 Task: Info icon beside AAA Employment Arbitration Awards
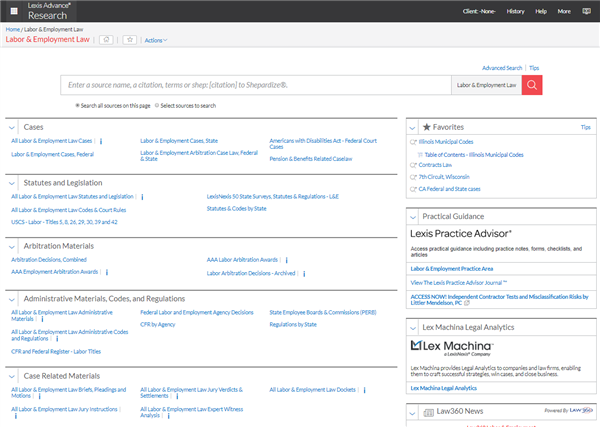pyautogui.click(x=107, y=272)
